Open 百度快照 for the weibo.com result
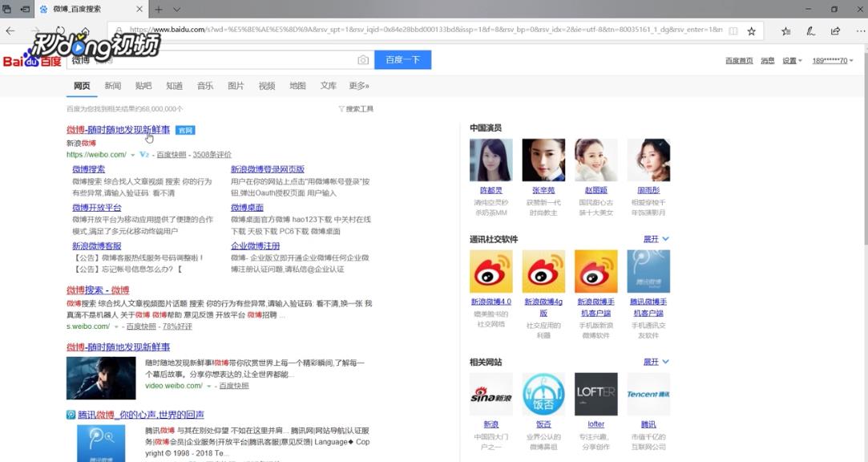 (x=171, y=155)
